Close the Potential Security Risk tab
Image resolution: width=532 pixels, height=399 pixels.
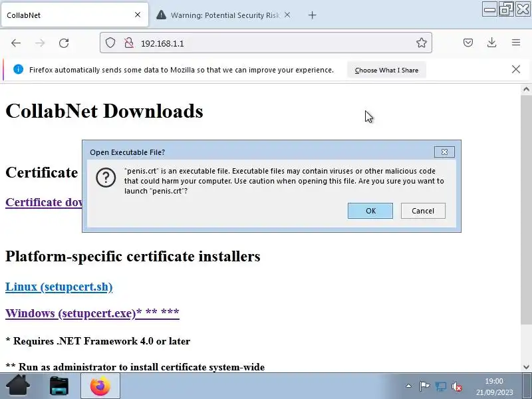[287, 15]
